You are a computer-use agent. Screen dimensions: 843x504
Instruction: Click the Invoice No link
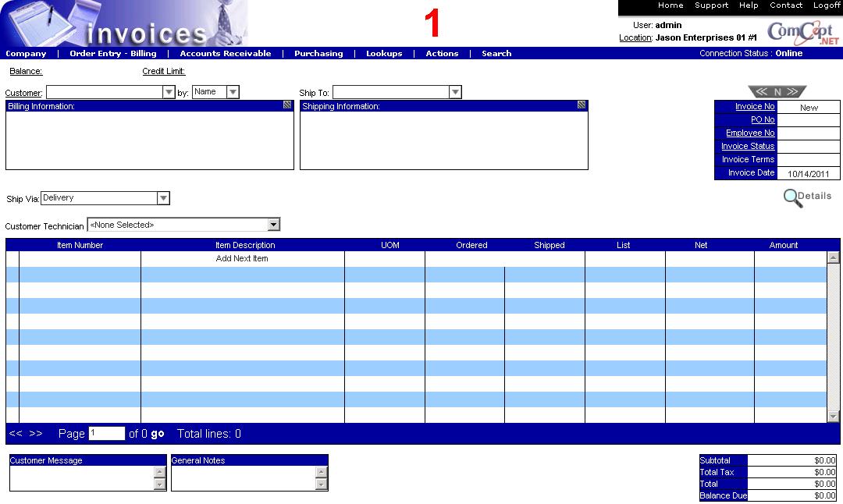(754, 107)
